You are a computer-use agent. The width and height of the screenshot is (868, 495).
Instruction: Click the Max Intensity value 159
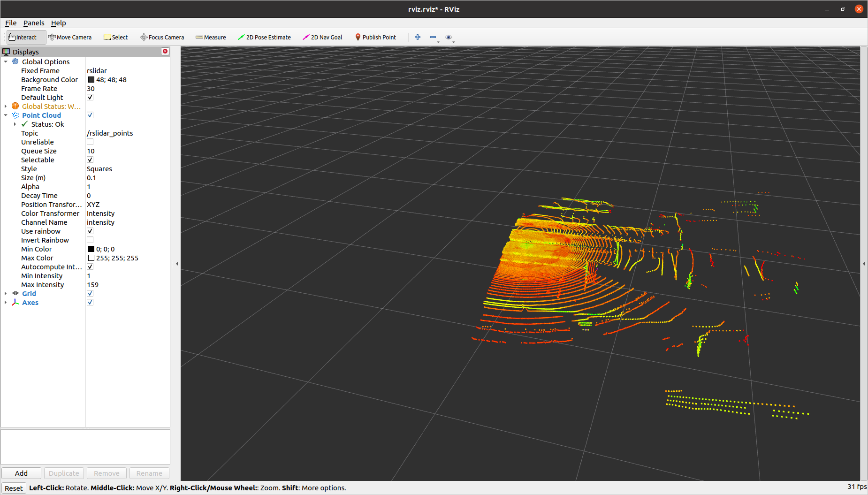coord(127,284)
